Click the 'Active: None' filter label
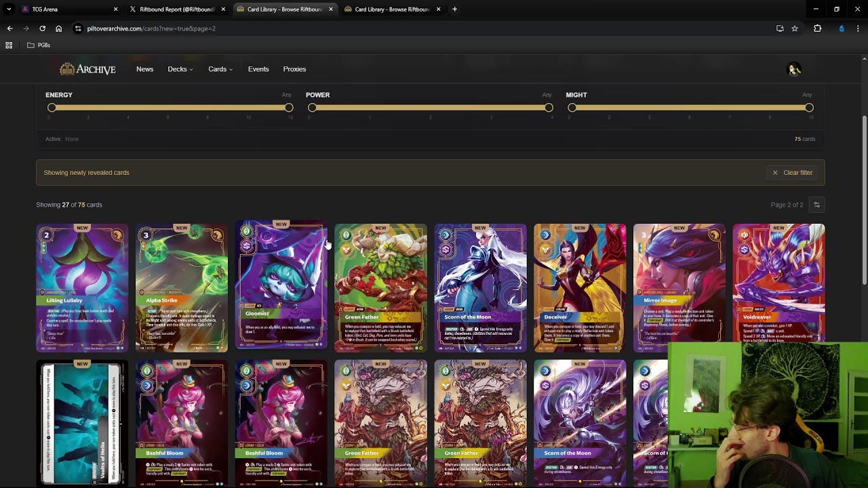 tap(62, 139)
